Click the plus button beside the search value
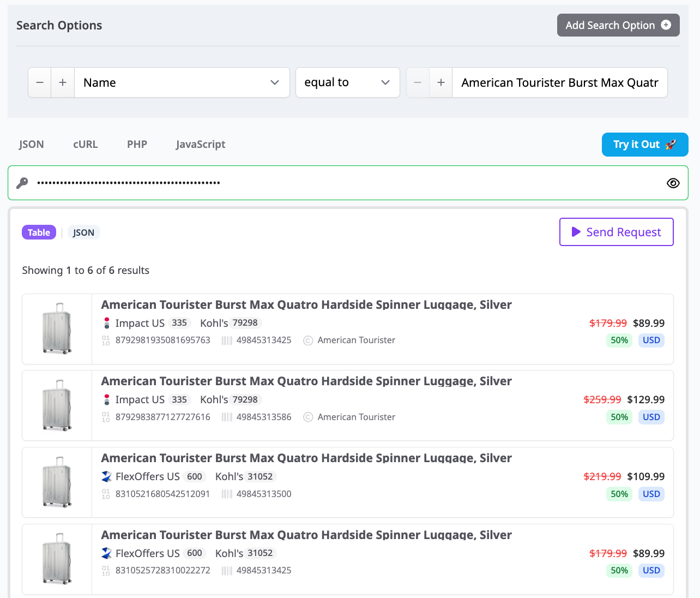The image size is (700, 598). (441, 82)
